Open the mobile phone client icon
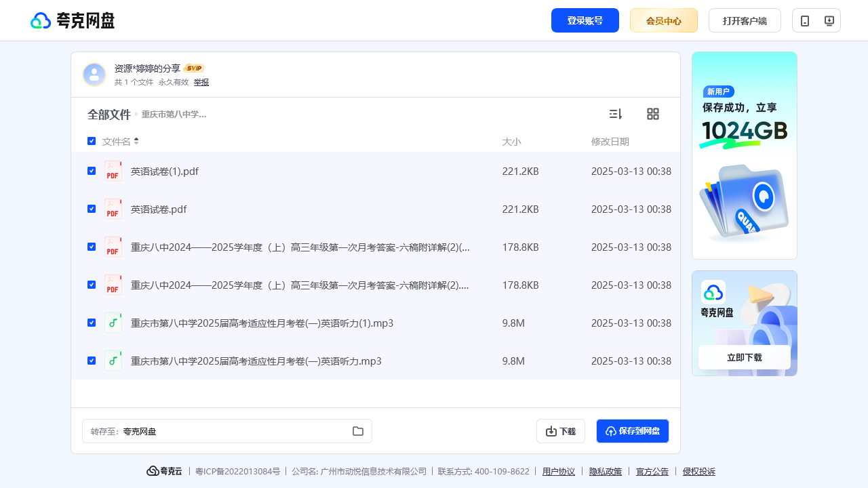 (805, 21)
